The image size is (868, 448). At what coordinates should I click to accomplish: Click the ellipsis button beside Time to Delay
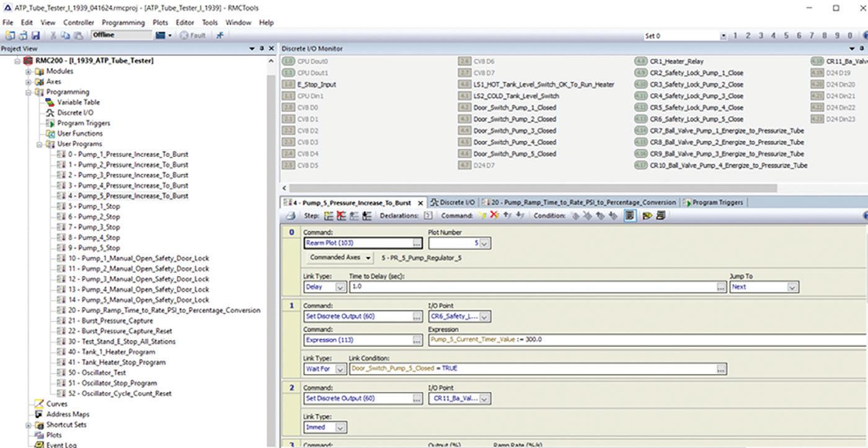(x=721, y=287)
